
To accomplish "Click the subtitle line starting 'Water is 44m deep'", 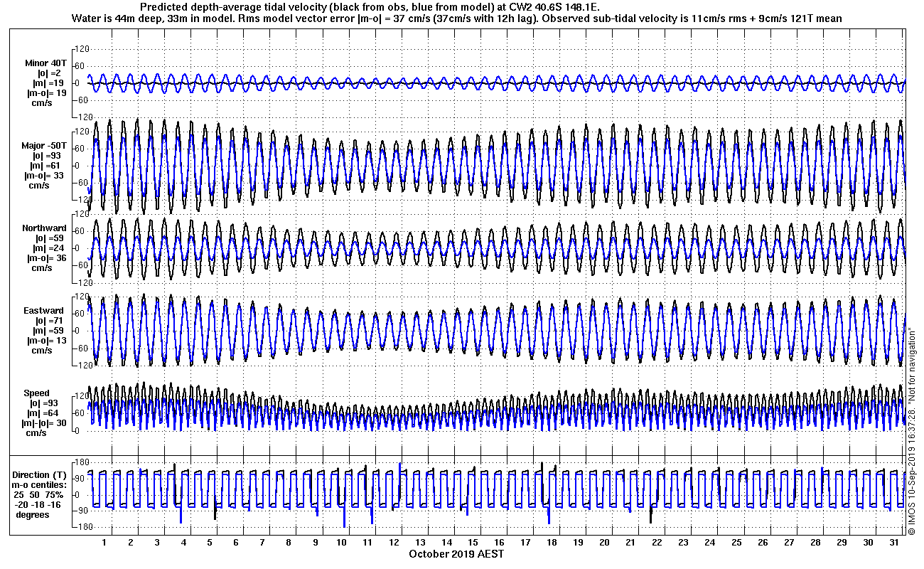I will tap(457, 18).
